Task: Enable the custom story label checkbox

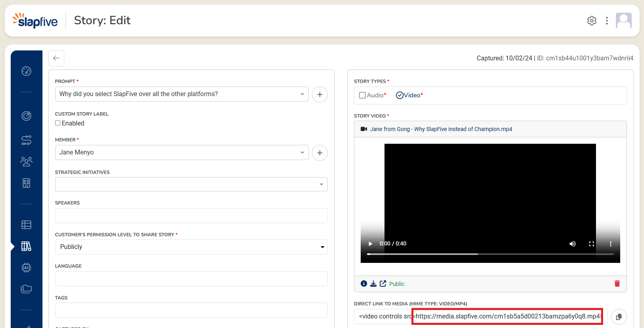Action: click(x=58, y=123)
